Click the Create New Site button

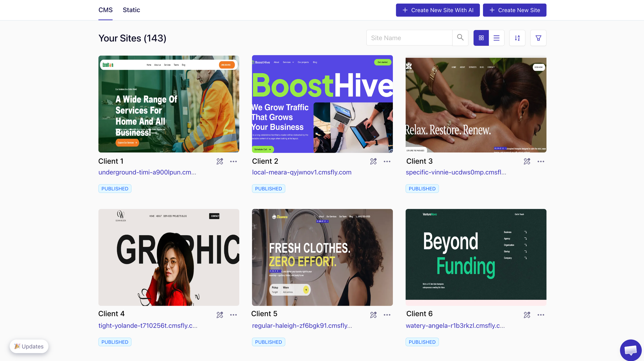pos(514,10)
